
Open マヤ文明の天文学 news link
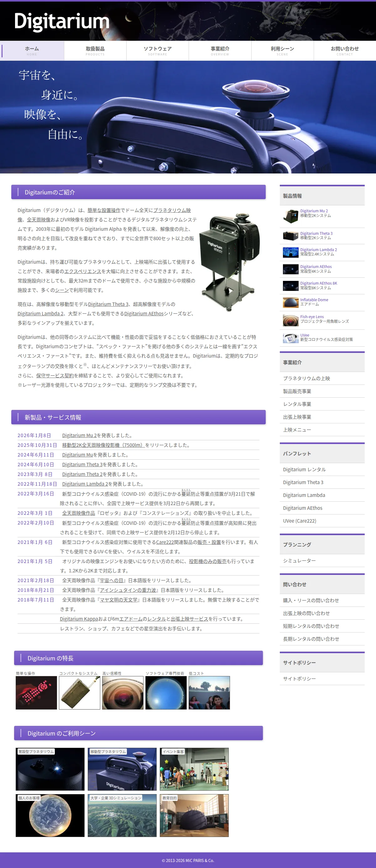point(118,600)
